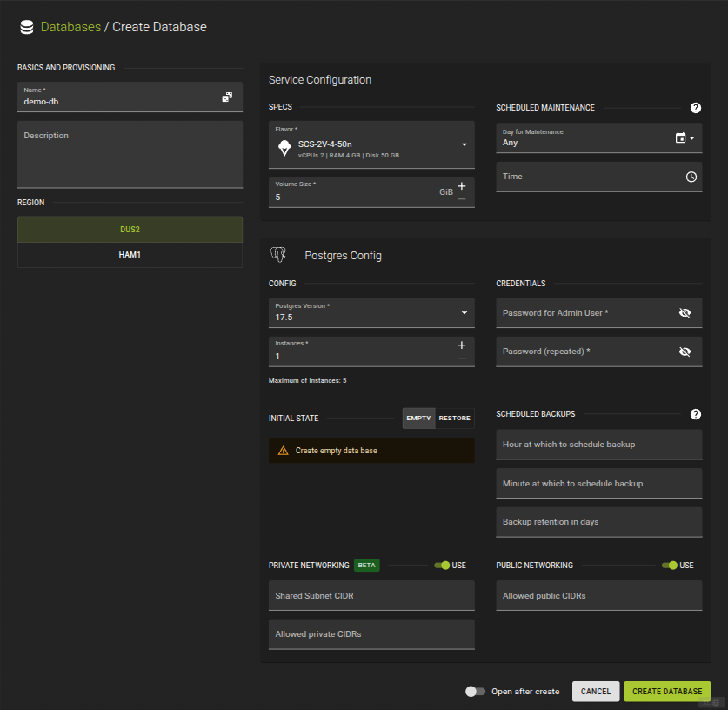
Task: Click the CANCEL button
Action: [596, 692]
